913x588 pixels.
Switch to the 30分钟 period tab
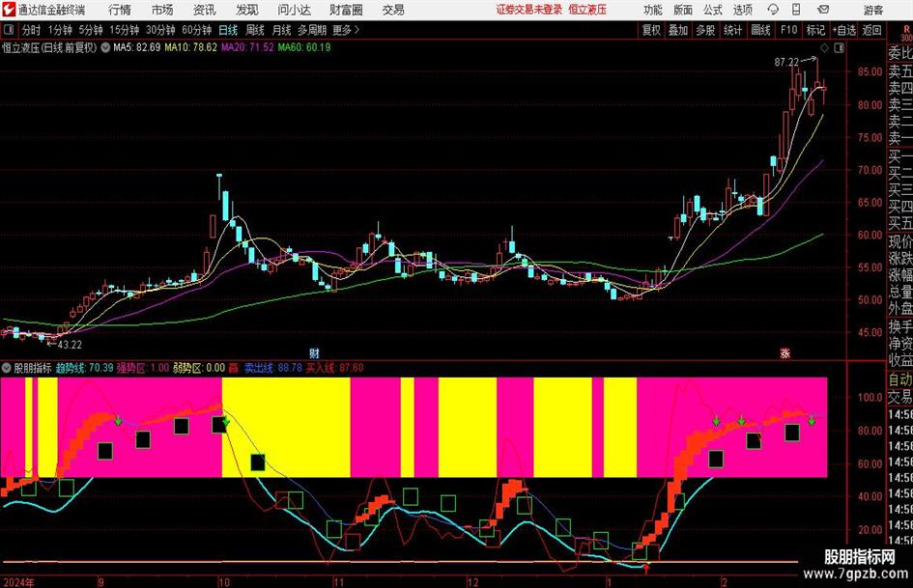coord(160,30)
